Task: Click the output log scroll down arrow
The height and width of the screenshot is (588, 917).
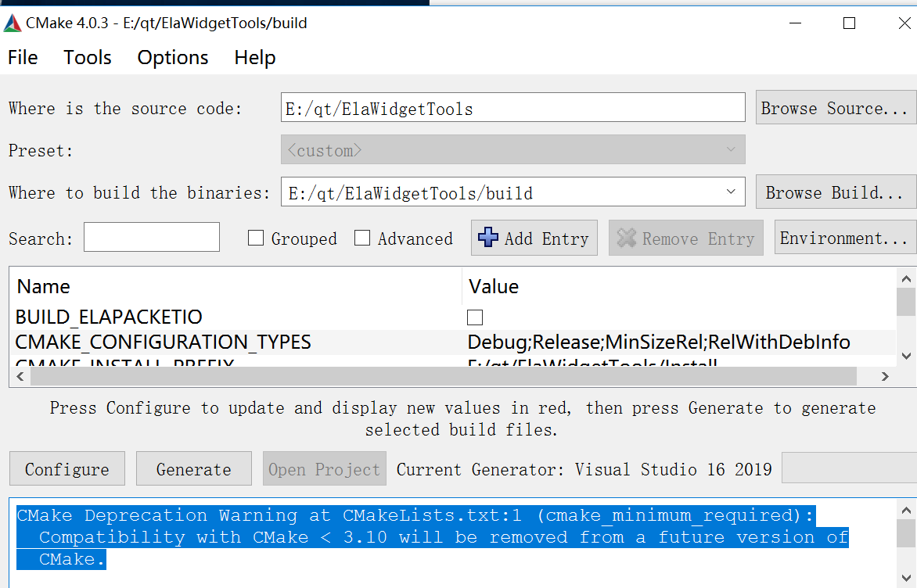Action: pyautogui.click(x=907, y=578)
